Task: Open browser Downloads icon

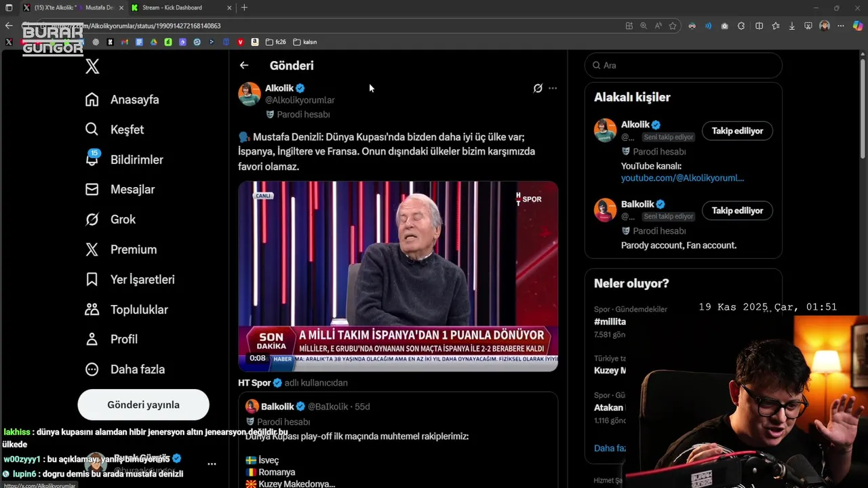Action: point(791,26)
